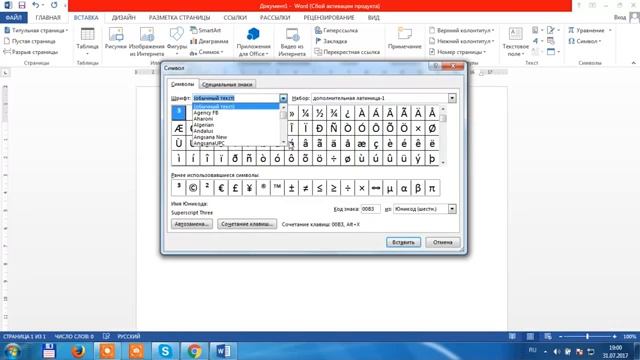Open Chrome from the taskbar
Image resolution: width=640 pixels, height=360 pixels.
coord(194,351)
